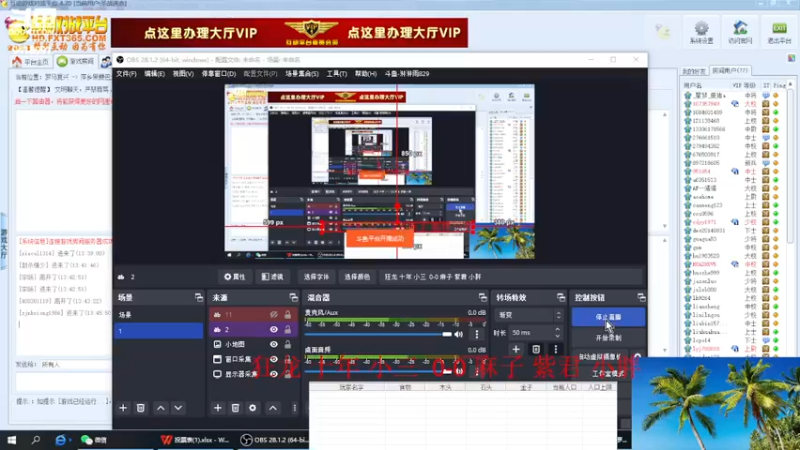
Task: Mute the 麦克风/Aux speaker icon
Action: point(459,334)
